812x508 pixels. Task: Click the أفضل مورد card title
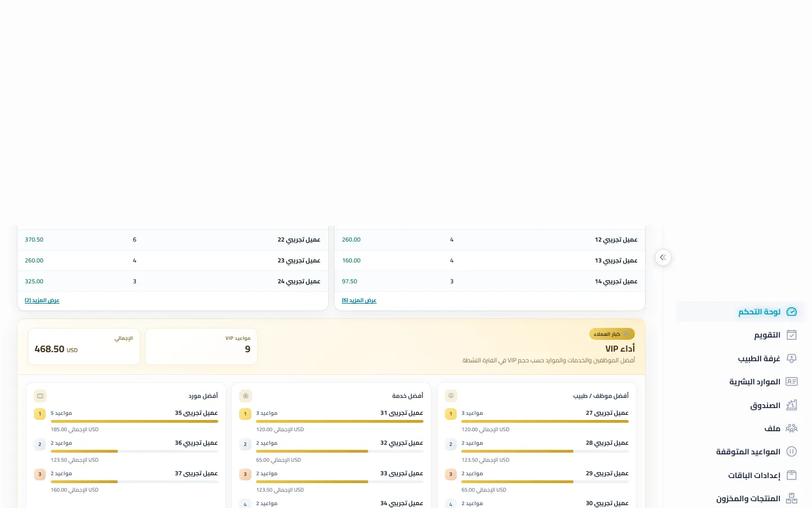[203, 396]
